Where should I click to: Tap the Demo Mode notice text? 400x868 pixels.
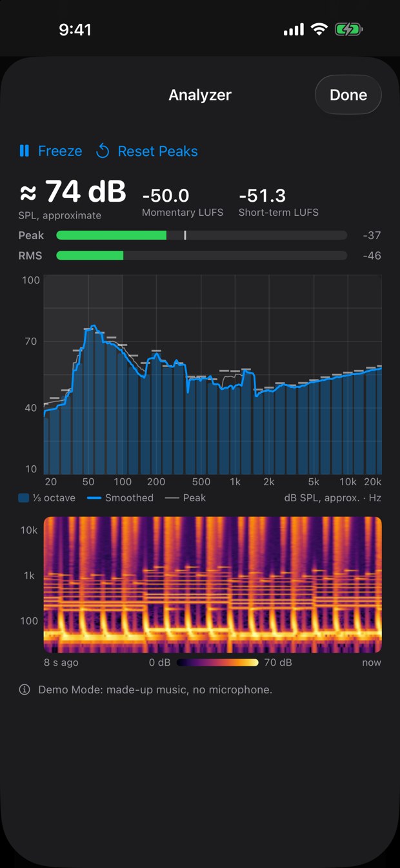coord(155,690)
